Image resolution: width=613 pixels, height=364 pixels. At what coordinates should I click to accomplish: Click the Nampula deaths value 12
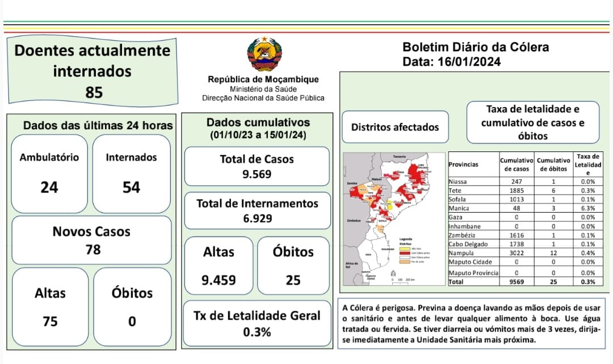click(x=553, y=253)
